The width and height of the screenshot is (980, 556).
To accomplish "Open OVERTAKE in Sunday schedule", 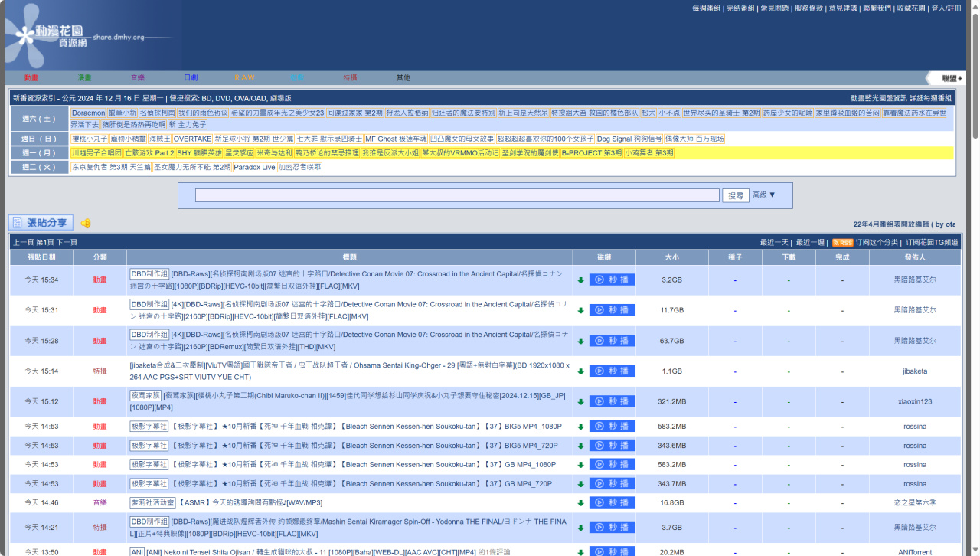I will (192, 139).
